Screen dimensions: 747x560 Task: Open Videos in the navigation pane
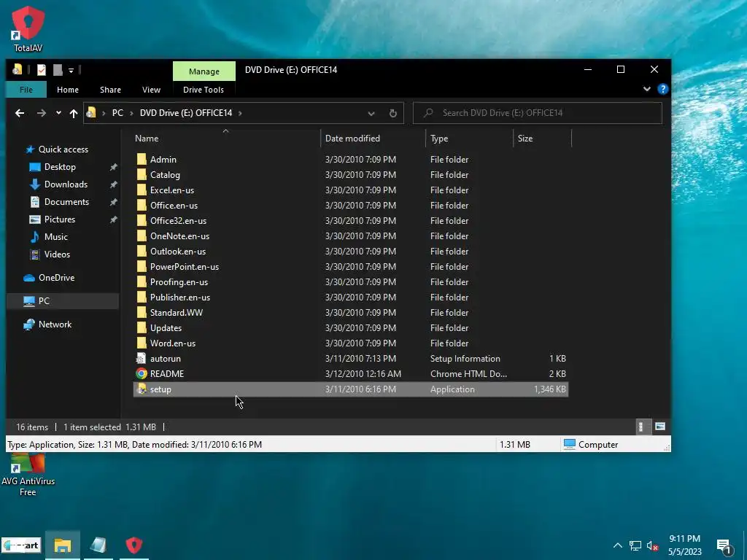tap(57, 254)
